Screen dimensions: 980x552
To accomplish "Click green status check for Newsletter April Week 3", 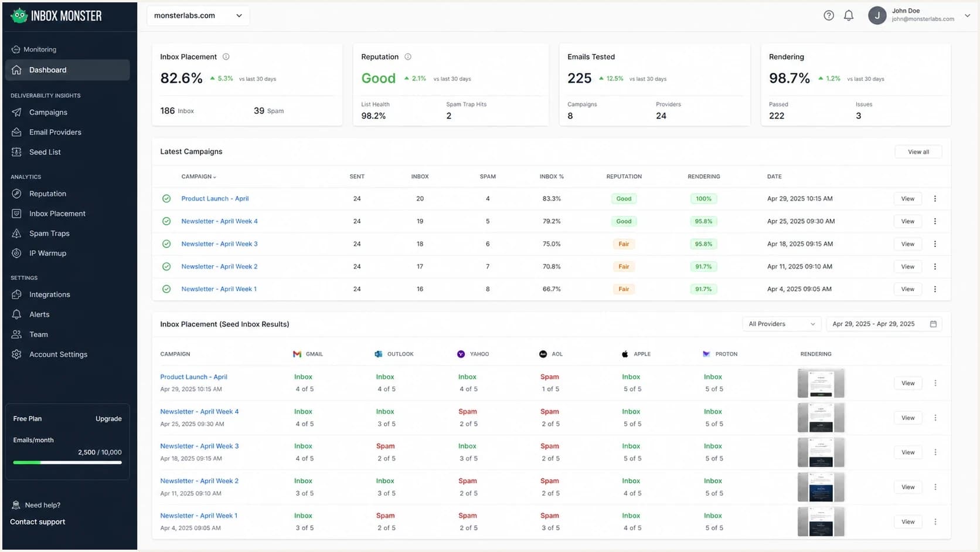I will click(x=166, y=244).
